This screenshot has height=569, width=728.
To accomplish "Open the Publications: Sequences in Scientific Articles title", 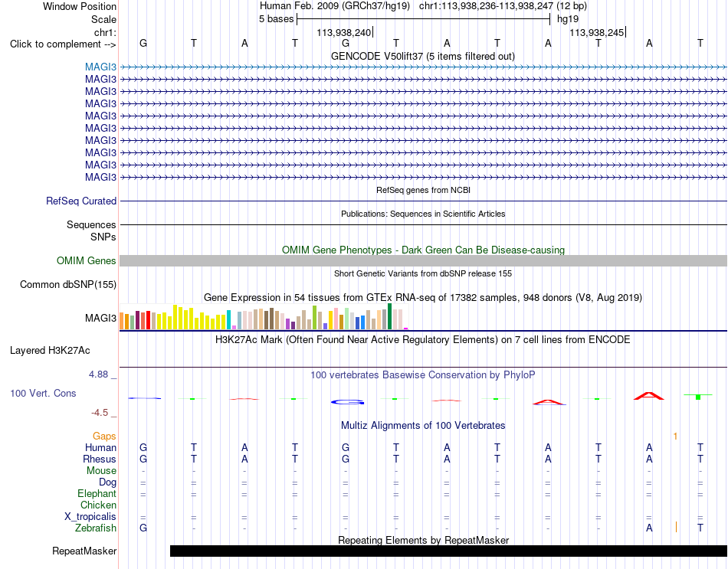I will (423, 214).
